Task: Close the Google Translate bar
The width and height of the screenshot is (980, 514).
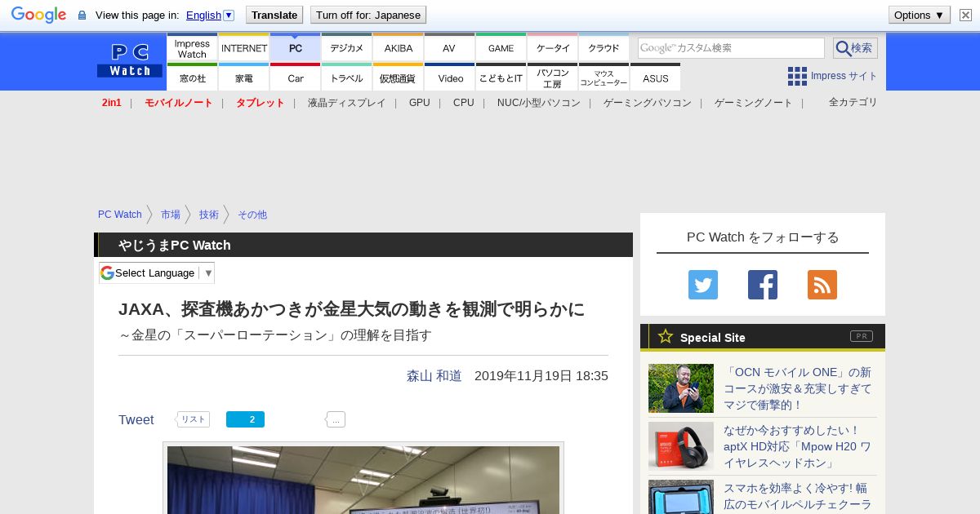Action: (965, 15)
